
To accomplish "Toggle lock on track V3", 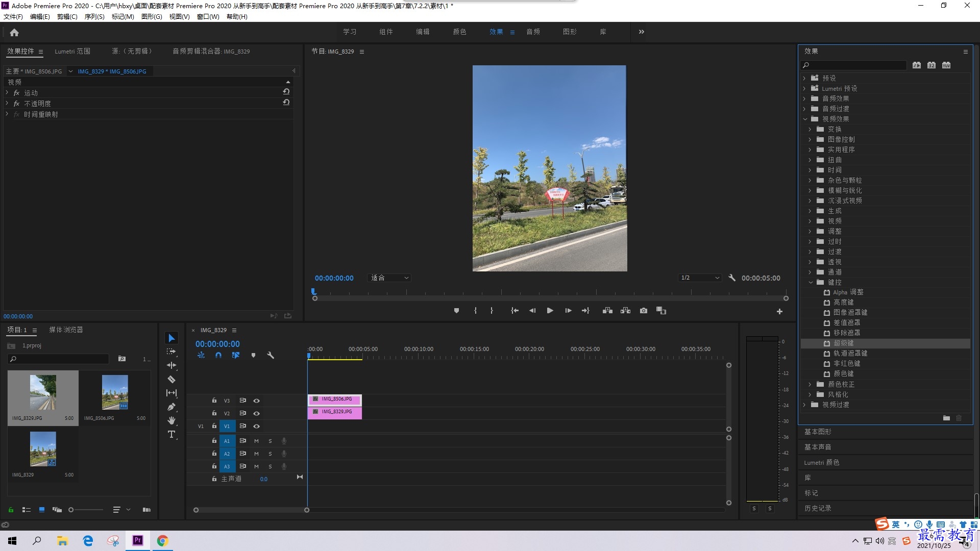I will click(x=214, y=400).
